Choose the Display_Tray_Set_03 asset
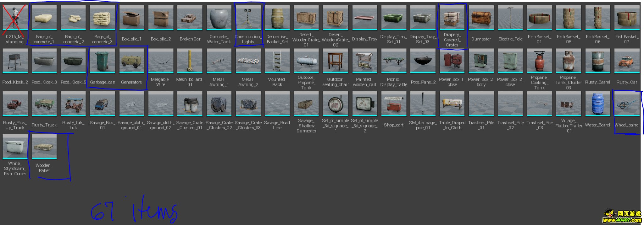Viewport: 644px width, 225px height. pyautogui.click(x=423, y=18)
